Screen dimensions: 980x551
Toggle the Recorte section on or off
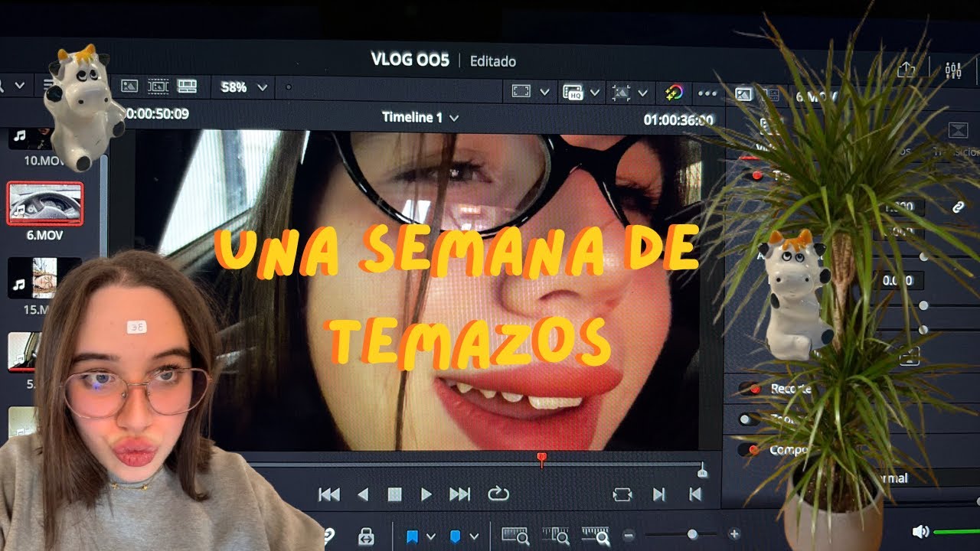pos(750,389)
